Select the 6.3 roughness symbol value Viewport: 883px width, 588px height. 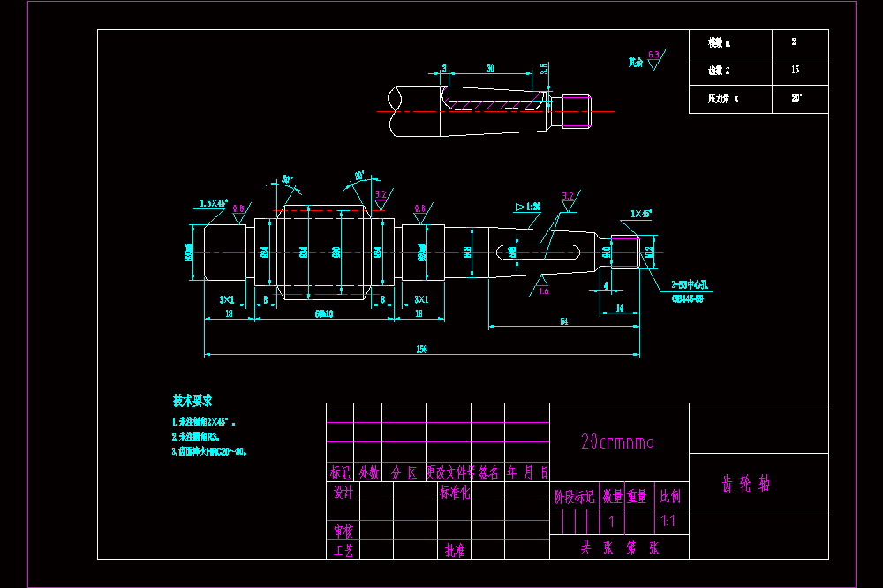tap(653, 55)
